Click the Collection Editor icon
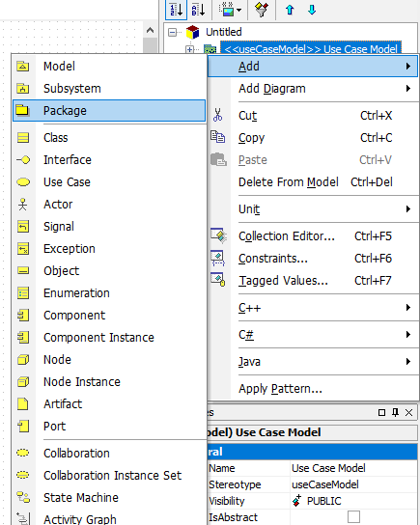The height and width of the screenshot is (525, 420). (218, 235)
